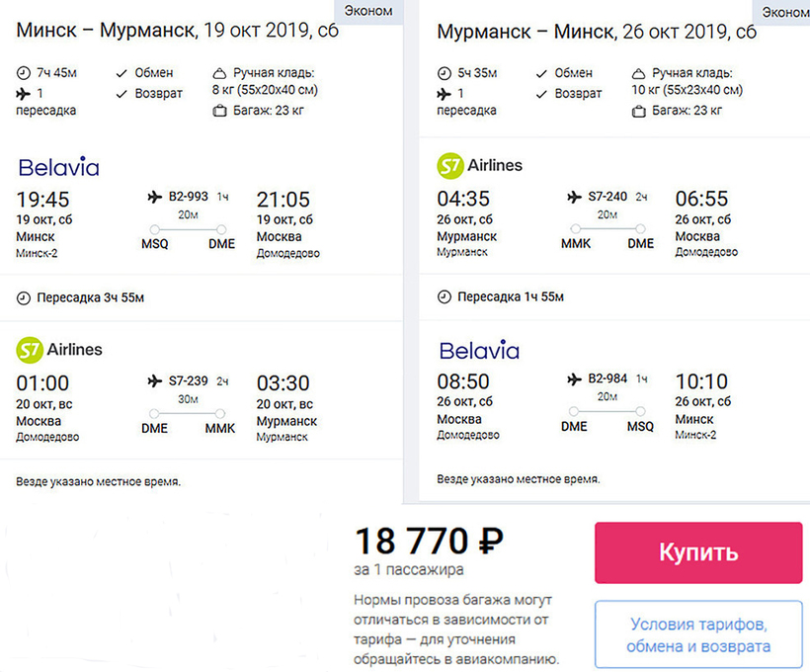The height and width of the screenshot is (672, 810).
Task: Click hand luggage icon for 8 кг allowance
Action: pos(219,73)
